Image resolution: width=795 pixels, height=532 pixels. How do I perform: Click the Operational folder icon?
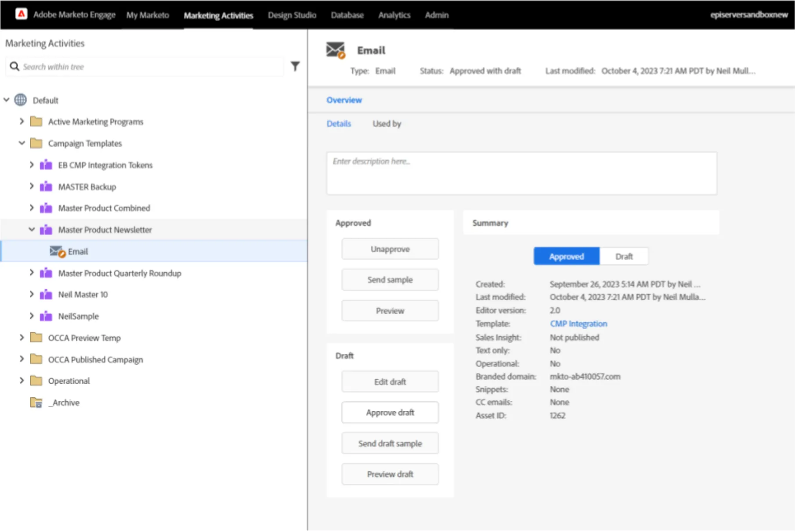(x=36, y=381)
